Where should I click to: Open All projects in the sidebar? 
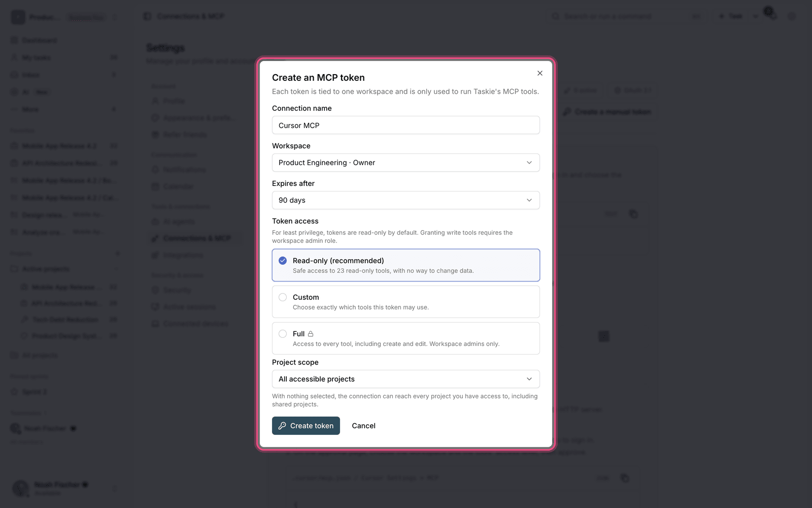pyautogui.click(x=64, y=355)
